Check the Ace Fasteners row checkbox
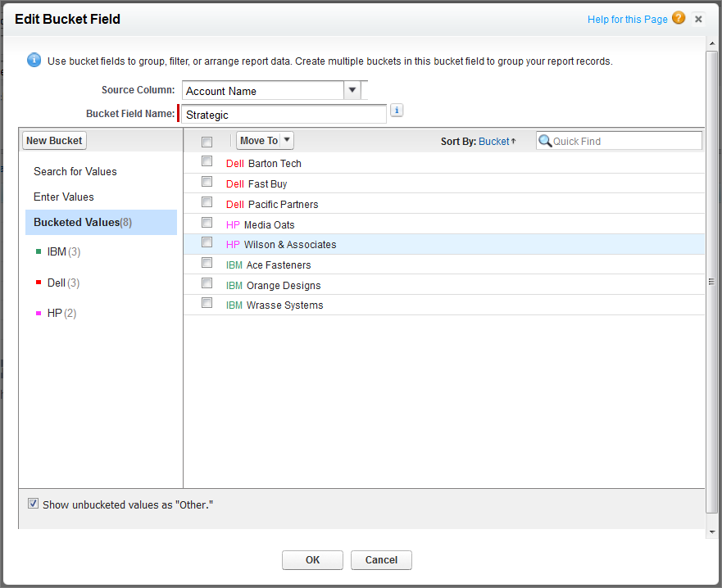This screenshot has width=722, height=588. (207, 263)
